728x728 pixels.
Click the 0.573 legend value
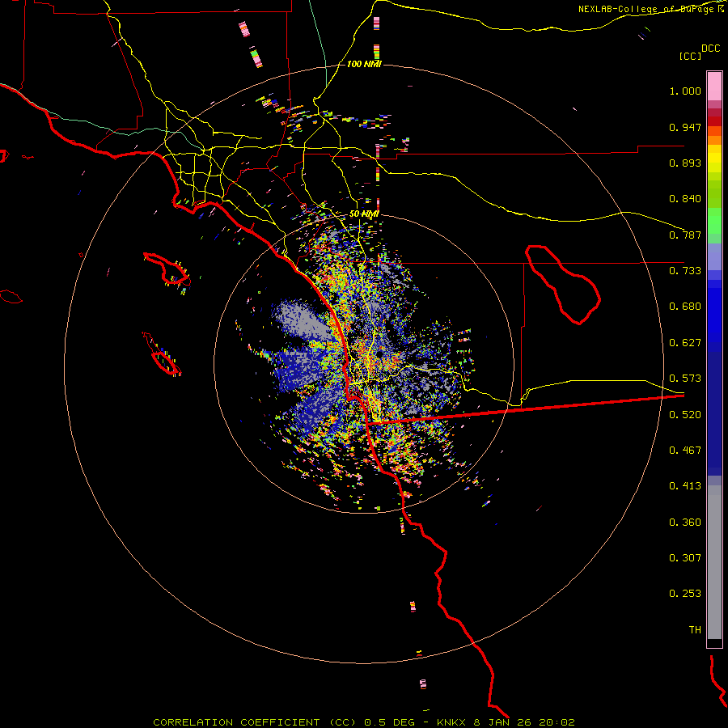click(685, 379)
